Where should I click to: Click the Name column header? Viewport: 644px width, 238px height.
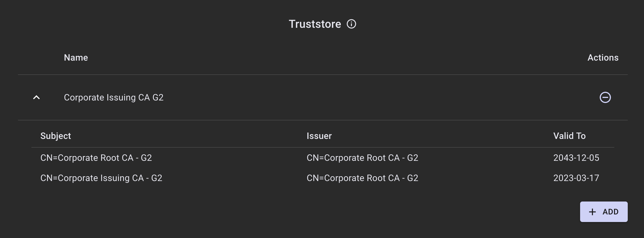pos(76,58)
